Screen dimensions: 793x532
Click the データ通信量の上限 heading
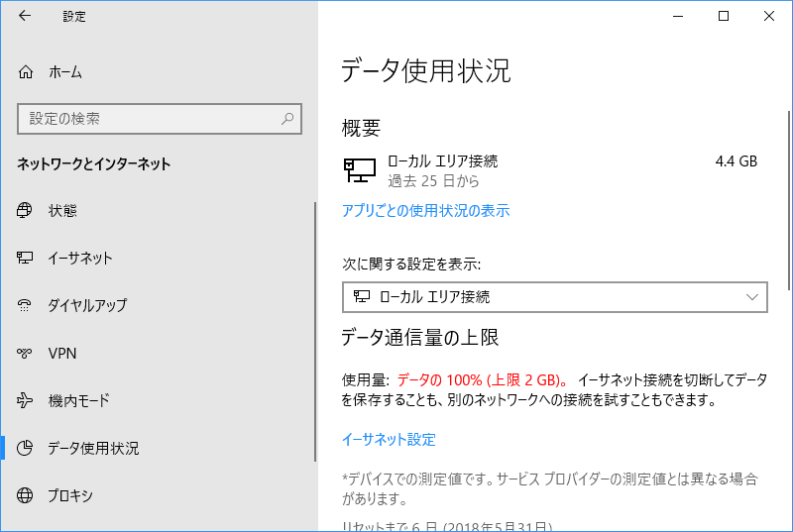click(419, 337)
